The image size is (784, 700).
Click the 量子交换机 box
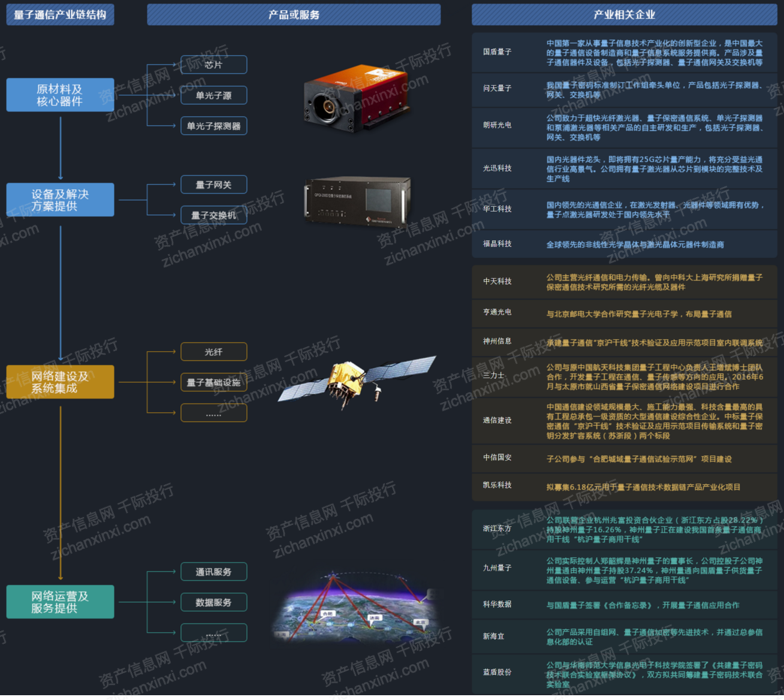point(213,215)
